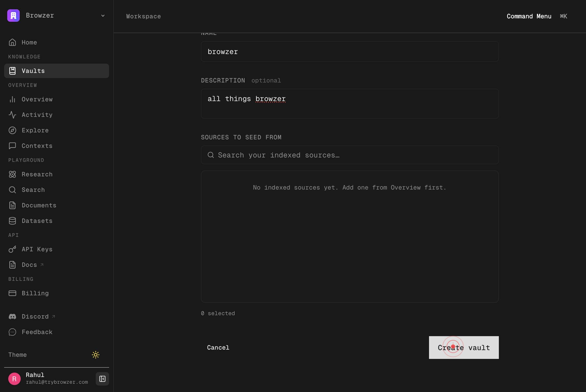The width and height of the screenshot is (586, 392).
Task: Open the Activity page
Action: [57, 115]
